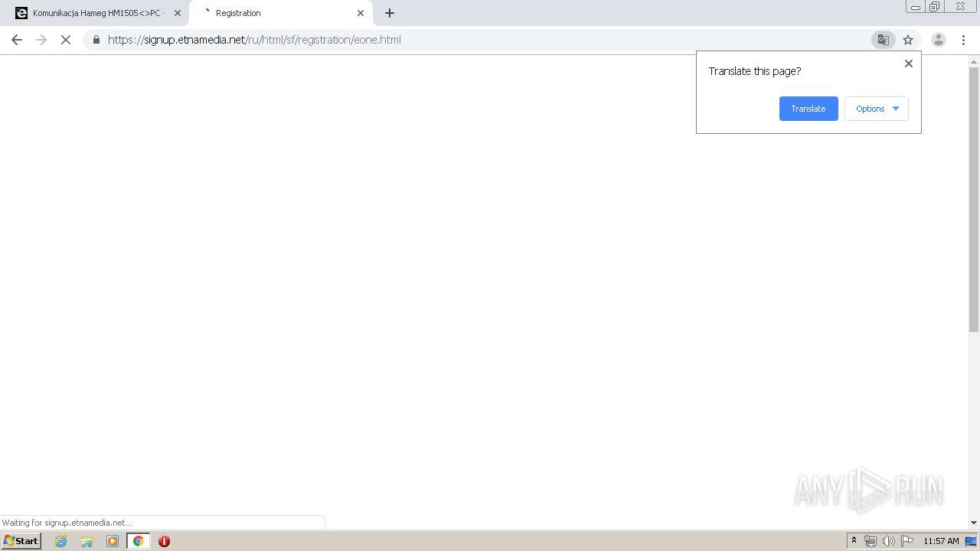
Task: Open the red Opera icon on taskbar
Action: (x=164, y=541)
